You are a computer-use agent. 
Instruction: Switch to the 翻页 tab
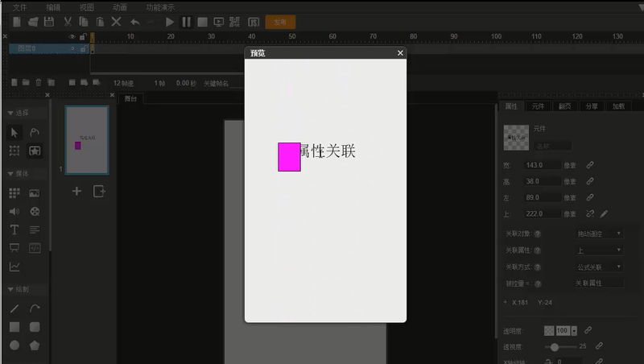tap(565, 106)
